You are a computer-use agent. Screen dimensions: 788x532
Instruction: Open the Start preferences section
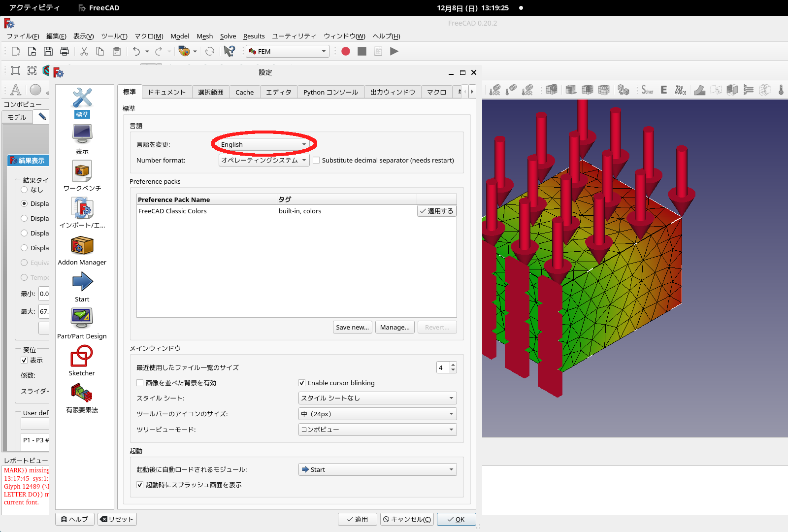pos(82,288)
